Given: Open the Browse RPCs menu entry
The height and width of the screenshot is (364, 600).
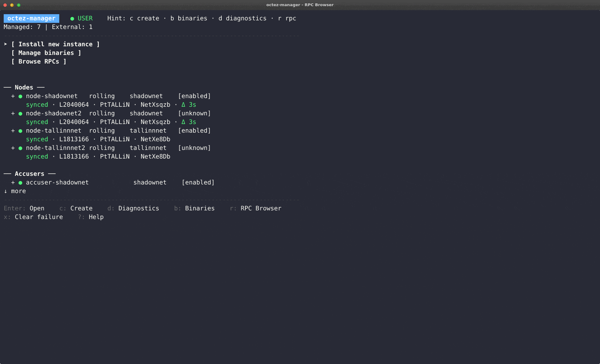Looking at the screenshot, I should [x=39, y=61].
